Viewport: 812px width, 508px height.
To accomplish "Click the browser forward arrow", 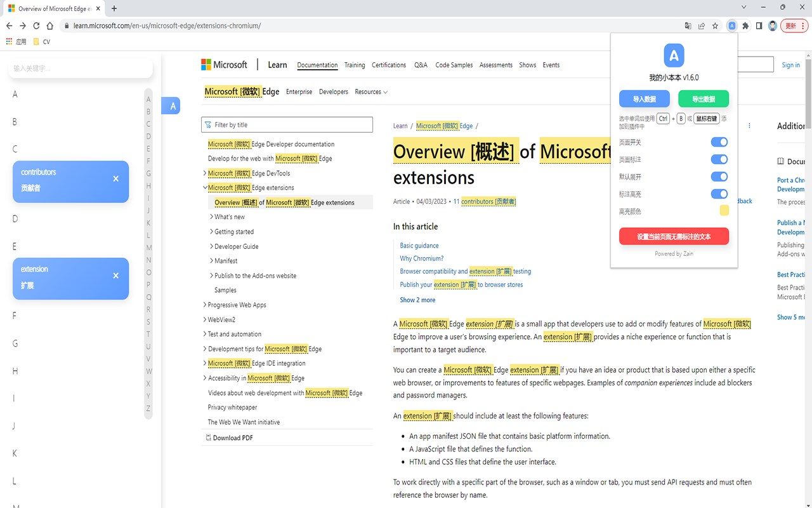I will point(23,26).
